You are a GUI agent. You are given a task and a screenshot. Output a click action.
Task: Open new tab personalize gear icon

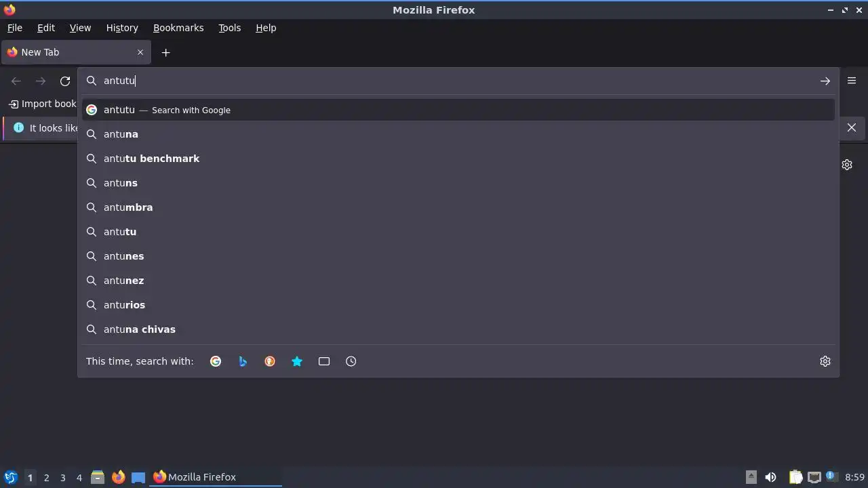tap(847, 165)
